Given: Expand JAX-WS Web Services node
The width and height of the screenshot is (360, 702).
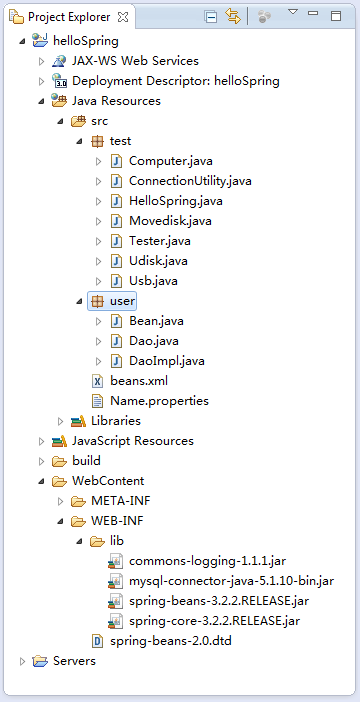Looking at the screenshot, I should click(41, 61).
